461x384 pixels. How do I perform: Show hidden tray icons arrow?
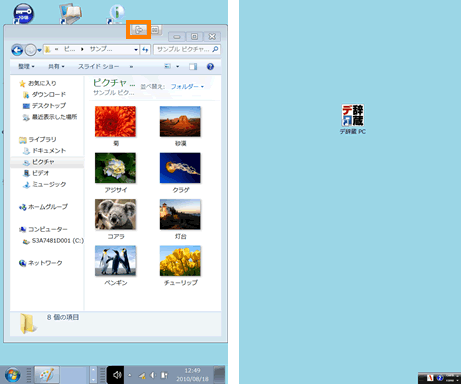(130, 375)
